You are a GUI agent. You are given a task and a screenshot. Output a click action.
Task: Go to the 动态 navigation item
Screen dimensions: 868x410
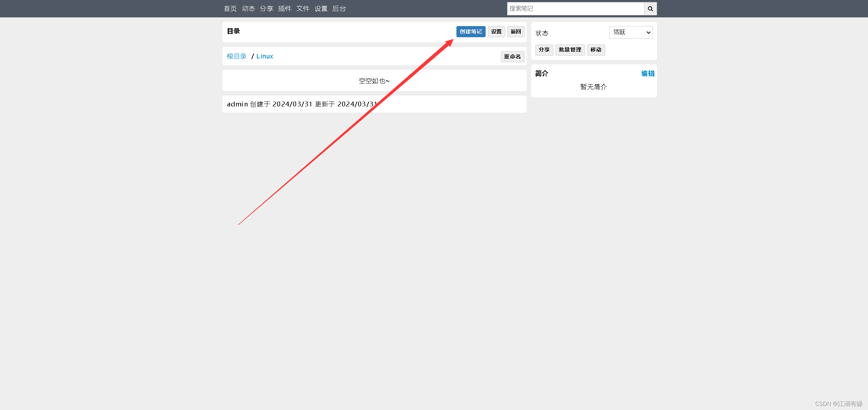tap(248, 9)
